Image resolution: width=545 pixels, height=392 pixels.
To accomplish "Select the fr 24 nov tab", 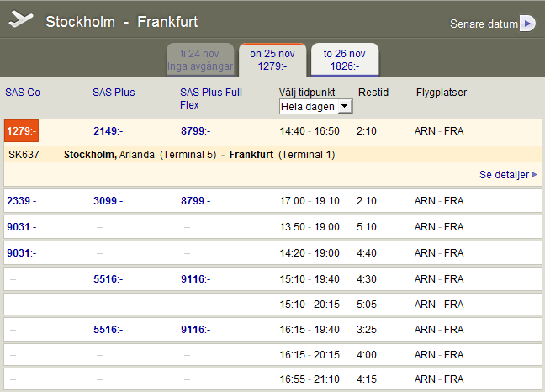I will (200, 60).
